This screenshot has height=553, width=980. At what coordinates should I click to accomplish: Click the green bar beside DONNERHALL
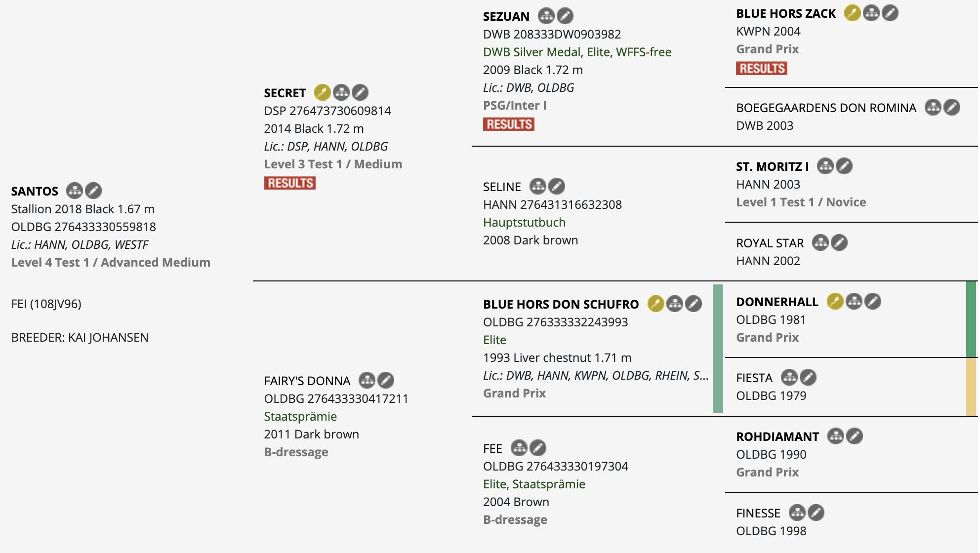[971, 319]
